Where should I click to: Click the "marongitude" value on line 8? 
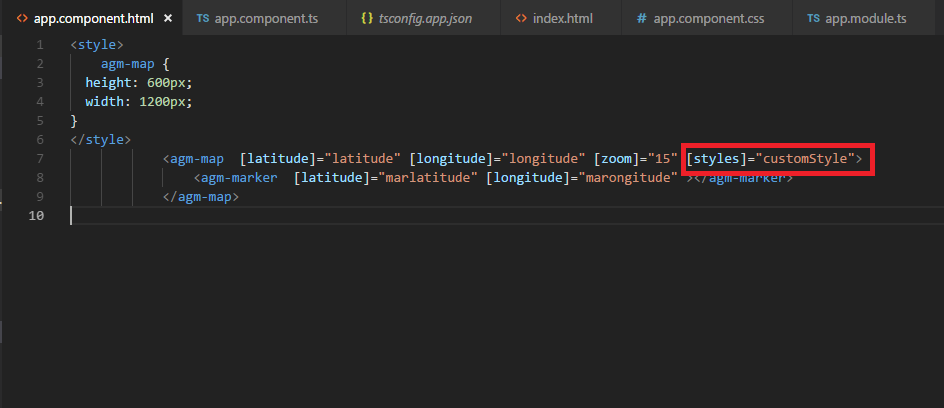point(629,178)
